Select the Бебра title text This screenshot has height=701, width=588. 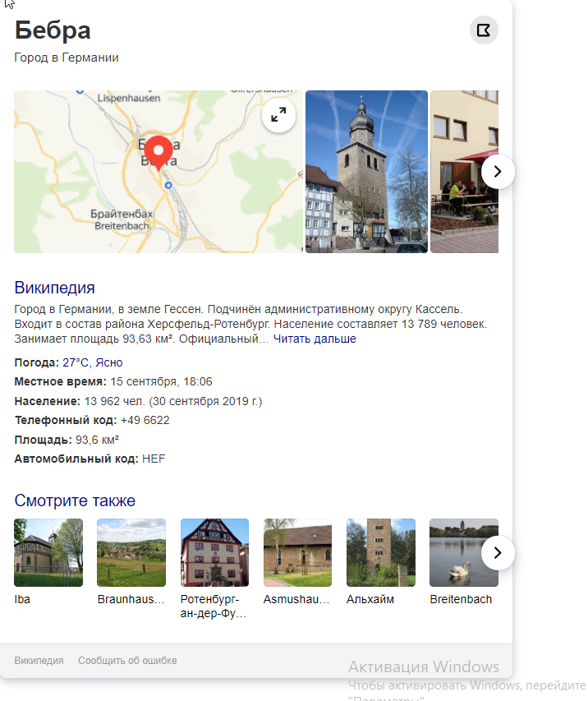53,30
